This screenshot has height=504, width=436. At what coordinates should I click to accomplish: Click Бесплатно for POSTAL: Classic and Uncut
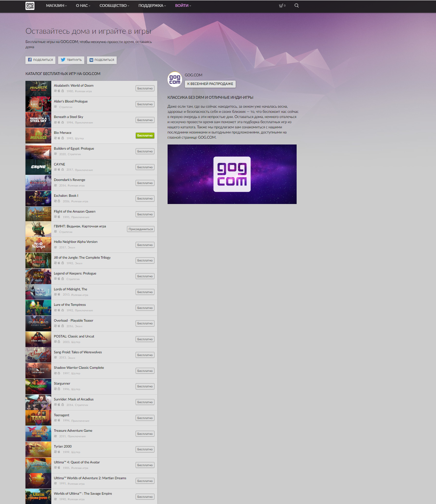(145, 339)
